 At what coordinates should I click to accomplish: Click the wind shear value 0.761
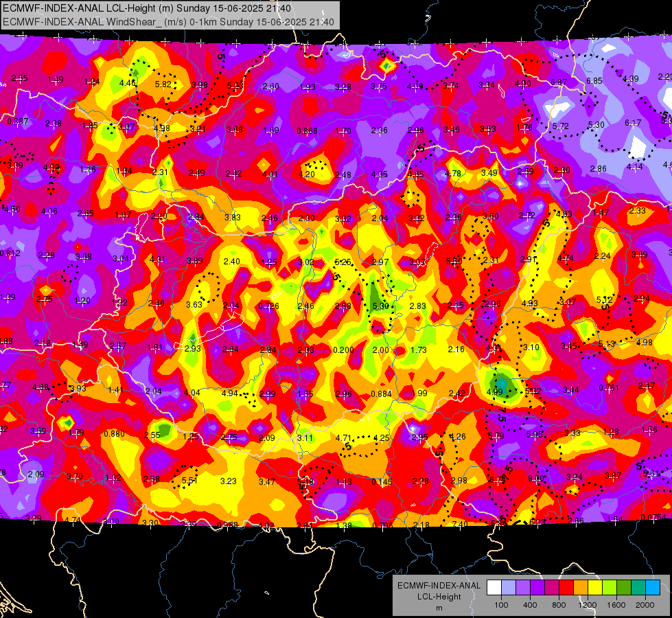coord(609,388)
